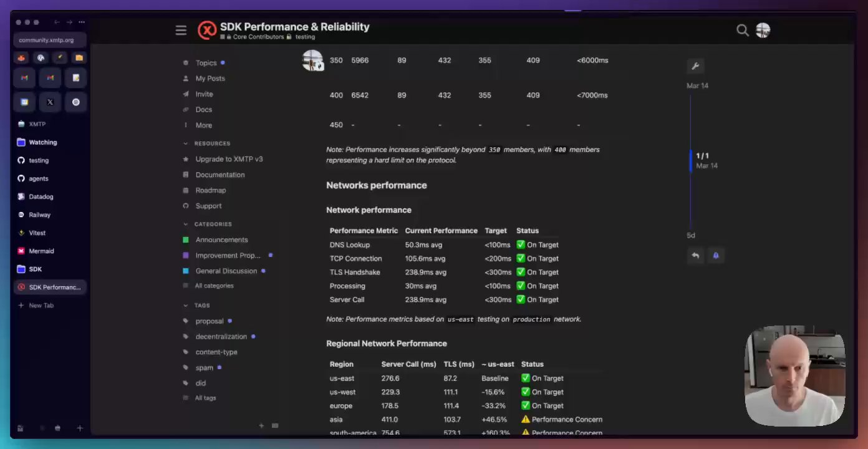Open the Announcements category
The width and height of the screenshot is (868, 449).
(221, 239)
